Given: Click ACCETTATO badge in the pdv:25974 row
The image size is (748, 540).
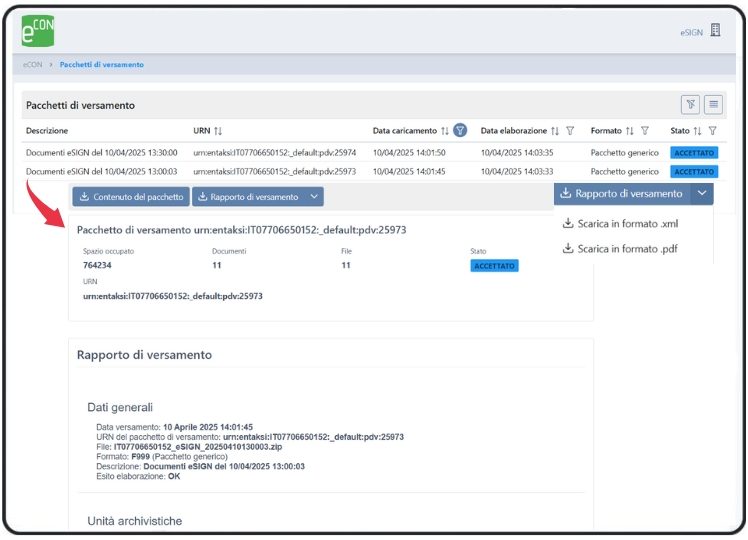Looking at the screenshot, I should pyautogui.click(x=694, y=153).
